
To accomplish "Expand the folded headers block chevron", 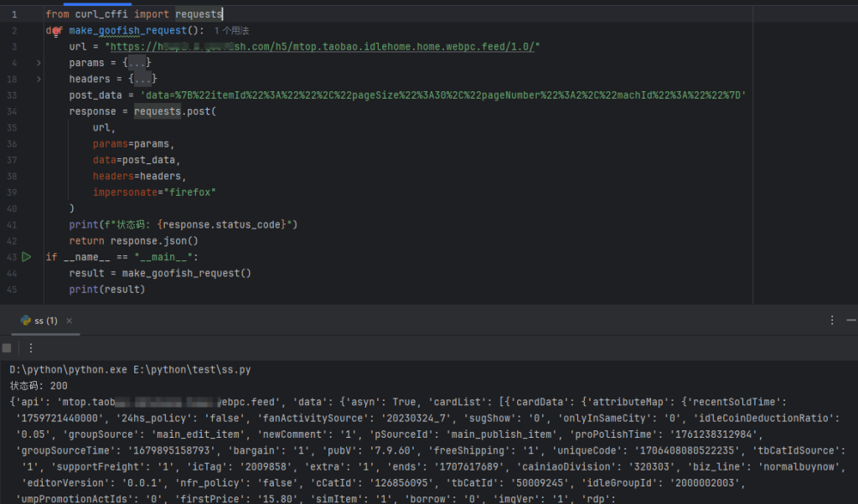I will pos(39,79).
